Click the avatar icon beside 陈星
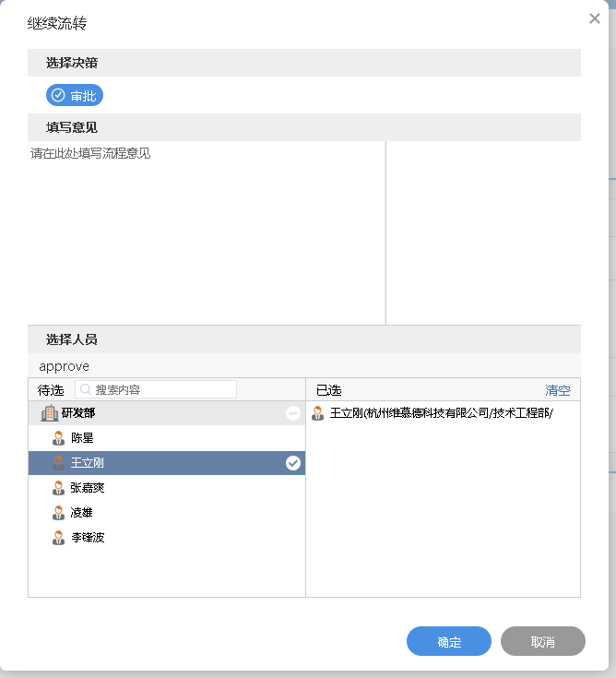This screenshot has width=616, height=678. tap(59, 438)
